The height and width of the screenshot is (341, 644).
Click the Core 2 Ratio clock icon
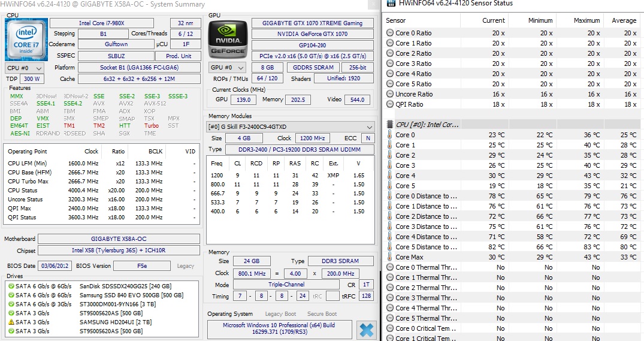(x=390, y=53)
